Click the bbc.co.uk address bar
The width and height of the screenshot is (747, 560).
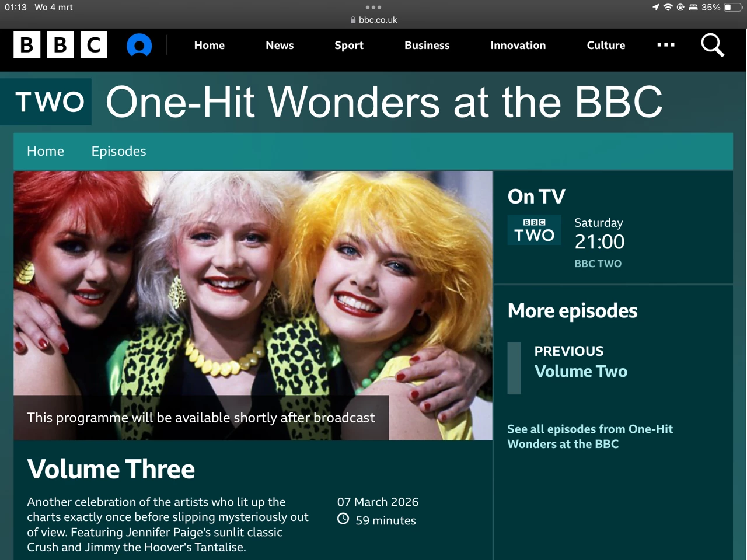[x=373, y=20]
